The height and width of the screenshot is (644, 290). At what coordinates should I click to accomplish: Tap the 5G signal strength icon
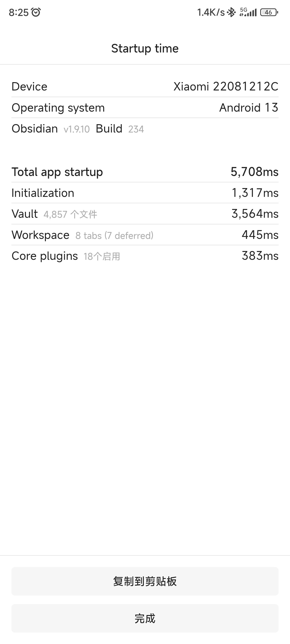tap(248, 12)
